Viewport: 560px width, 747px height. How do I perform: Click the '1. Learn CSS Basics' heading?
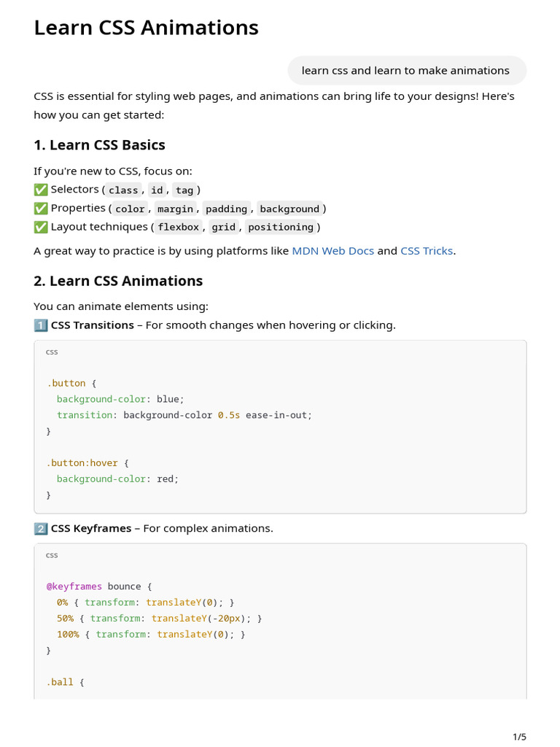pyautogui.click(x=99, y=145)
